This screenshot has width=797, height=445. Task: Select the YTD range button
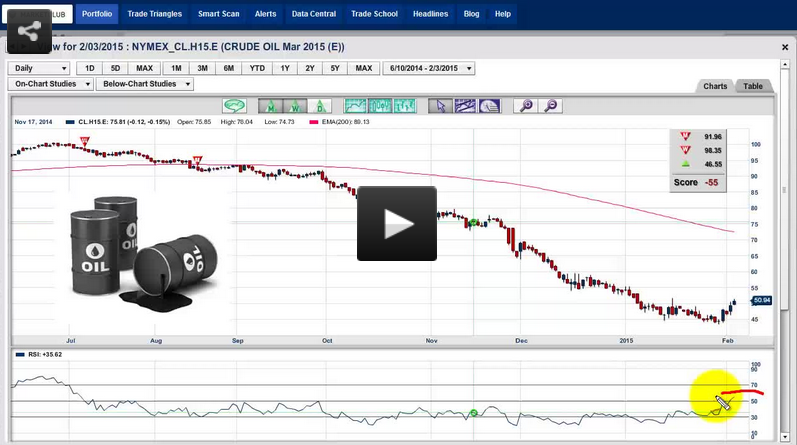[x=257, y=68]
